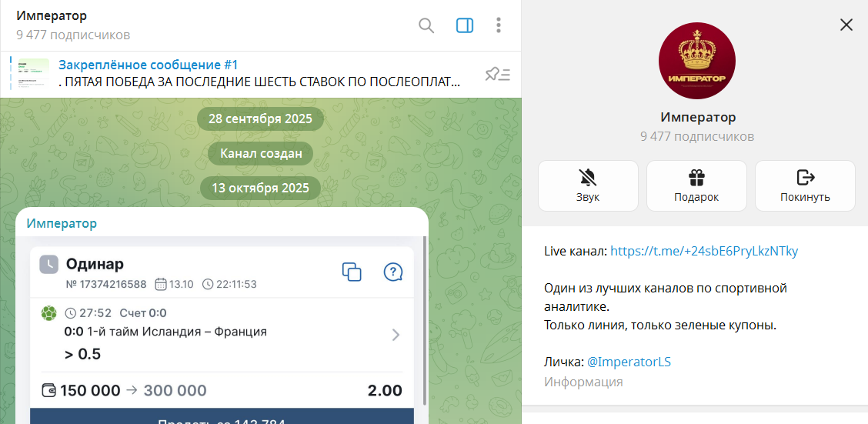Click the match timer icon beside 27:52
The width and height of the screenshot is (868, 424).
click(70, 313)
